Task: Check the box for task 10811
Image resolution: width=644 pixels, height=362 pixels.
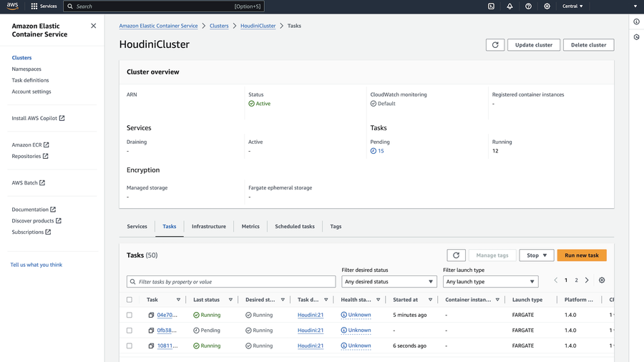Action: coord(130,346)
